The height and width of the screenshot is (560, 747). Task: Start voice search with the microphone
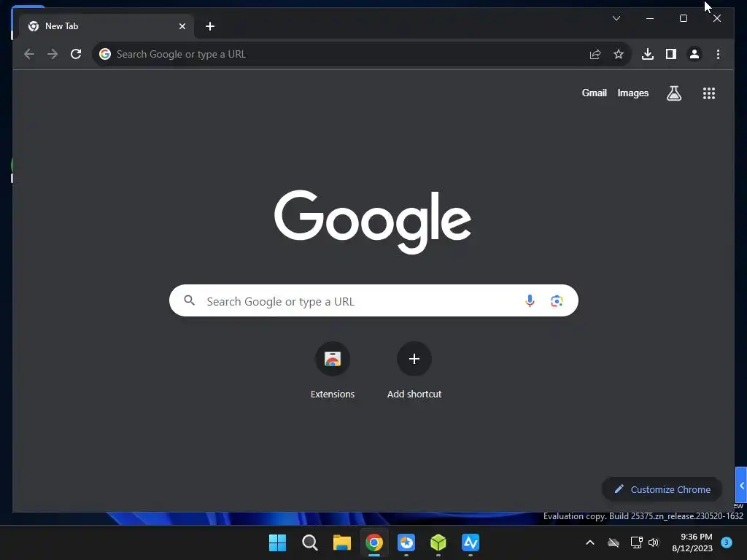[x=530, y=301]
